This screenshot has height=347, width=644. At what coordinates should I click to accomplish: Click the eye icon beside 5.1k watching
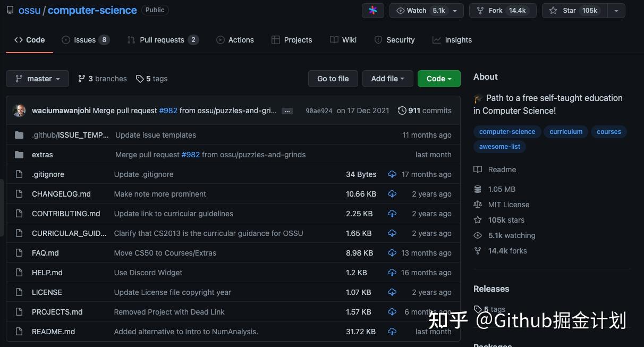[478, 235]
